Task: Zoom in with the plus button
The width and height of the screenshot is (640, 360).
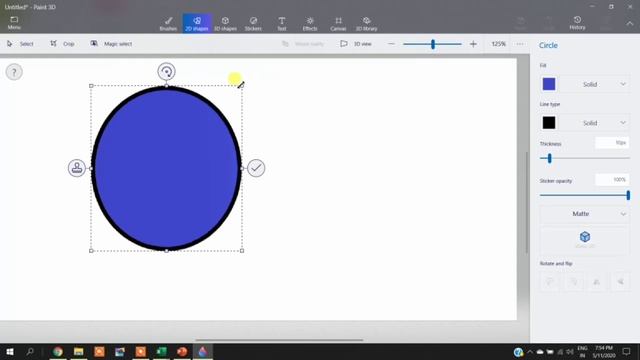Action: click(473, 44)
